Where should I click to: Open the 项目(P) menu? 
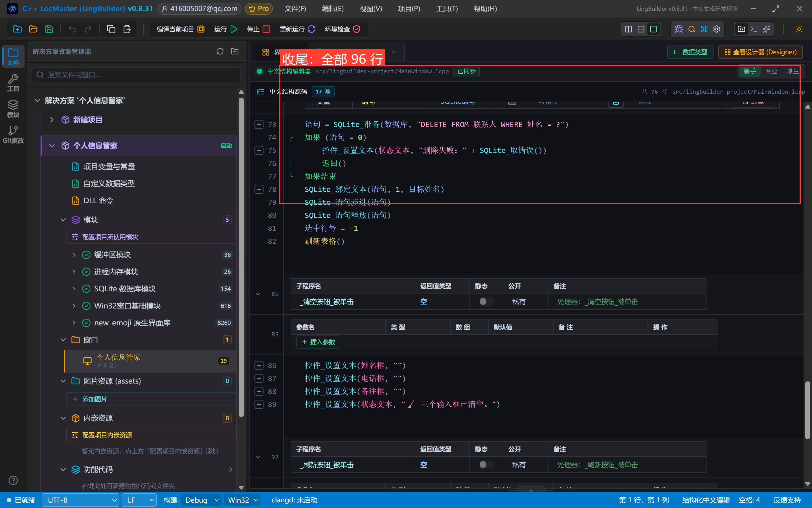(x=409, y=9)
